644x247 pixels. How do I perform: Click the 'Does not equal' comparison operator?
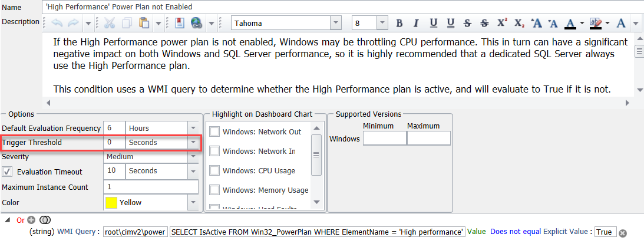[515, 232]
